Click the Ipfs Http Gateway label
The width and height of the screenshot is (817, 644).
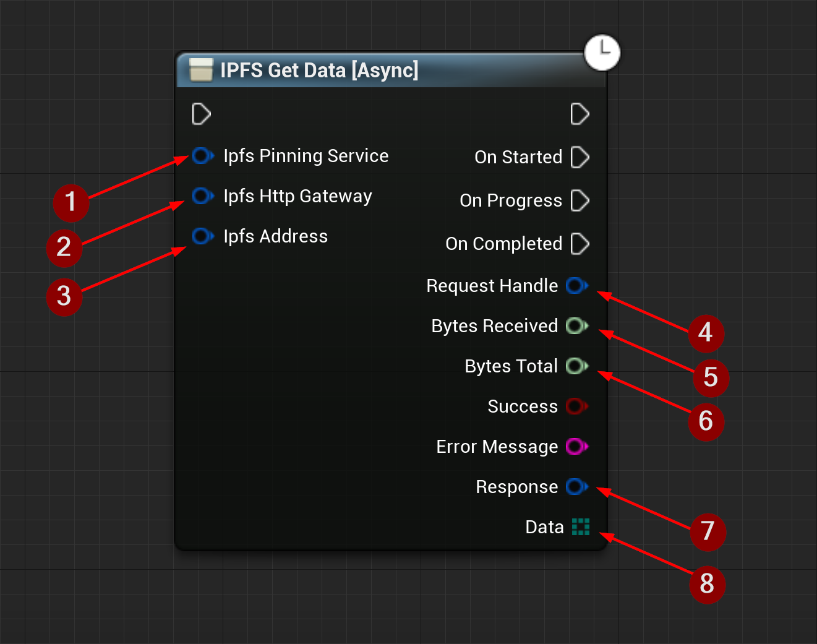click(298, 196)
